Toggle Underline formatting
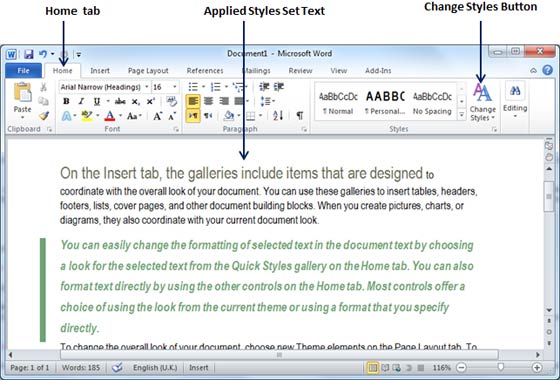The image size is (560, 380). point(96,101)
